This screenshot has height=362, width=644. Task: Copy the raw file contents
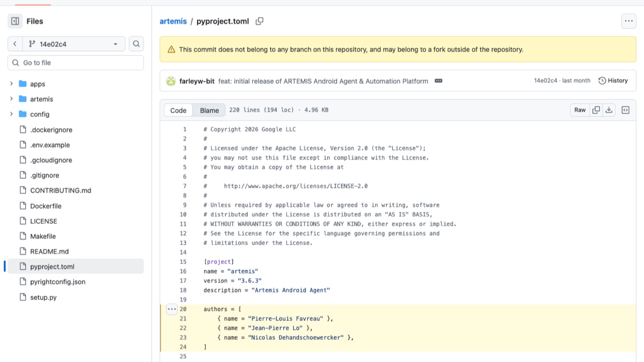[x=596, y=110]
